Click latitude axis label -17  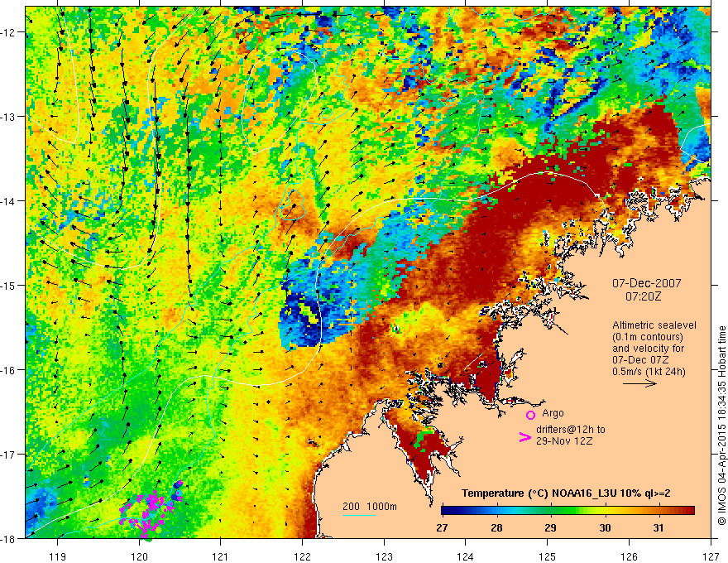9,455
